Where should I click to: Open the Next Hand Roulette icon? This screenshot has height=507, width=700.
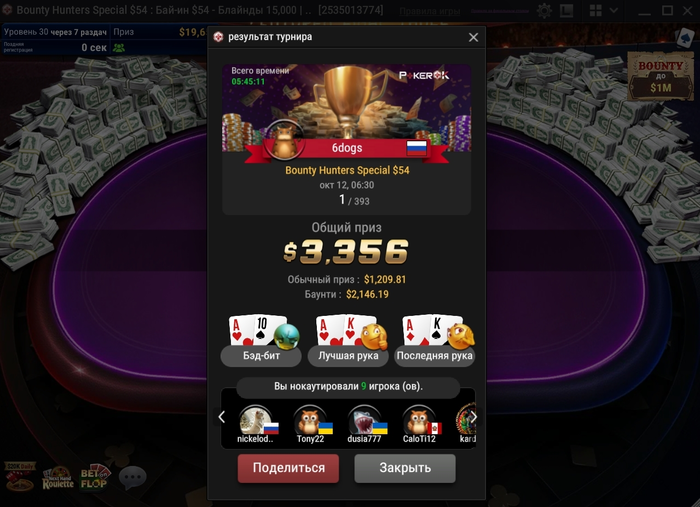pyautogui.click(x=58, y=478)
